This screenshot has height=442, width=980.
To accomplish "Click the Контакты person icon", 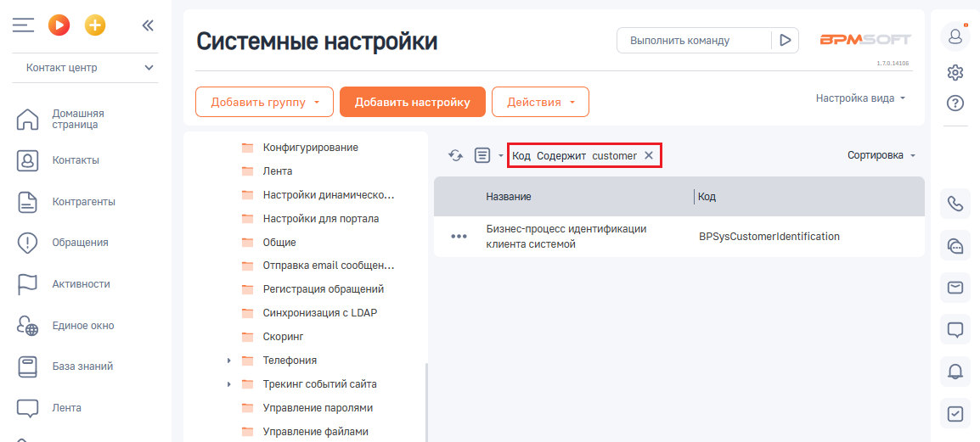I will [27, 160].
